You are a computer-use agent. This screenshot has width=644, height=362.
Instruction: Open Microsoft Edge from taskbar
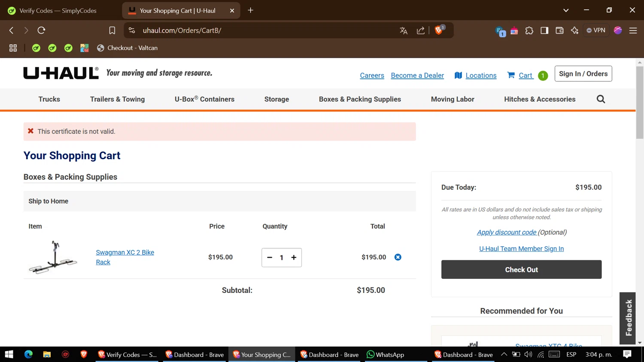[28, 354]
